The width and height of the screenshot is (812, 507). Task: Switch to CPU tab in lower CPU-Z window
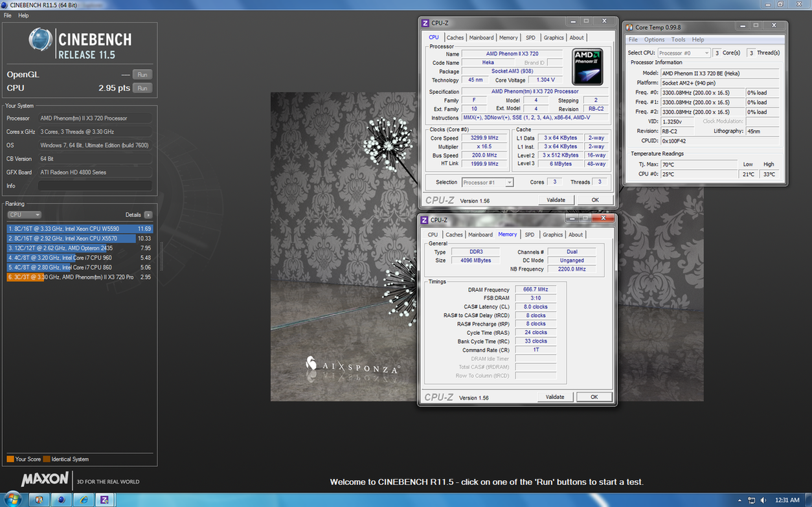(x=433, y=234)
